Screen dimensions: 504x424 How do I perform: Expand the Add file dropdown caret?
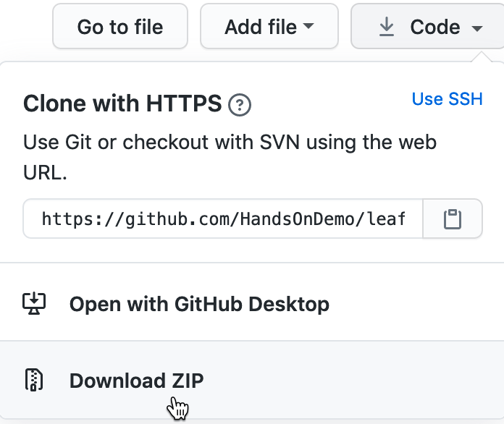point(309,27)
